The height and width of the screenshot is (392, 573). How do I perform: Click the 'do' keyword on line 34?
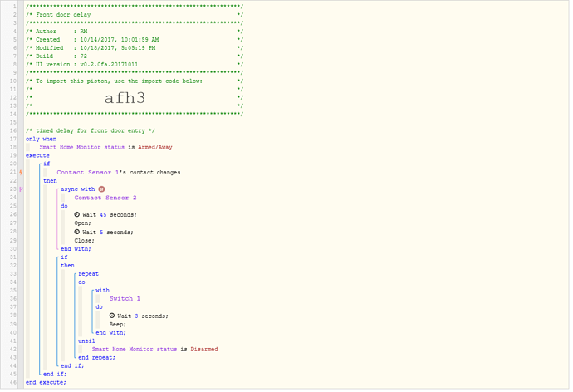click(x=81, y=282)
